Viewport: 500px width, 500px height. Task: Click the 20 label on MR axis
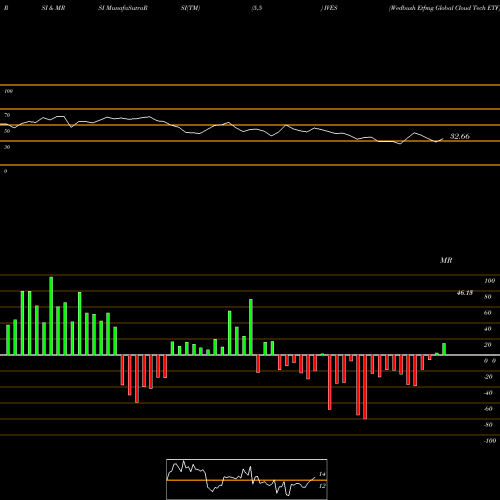pos(488,345)
